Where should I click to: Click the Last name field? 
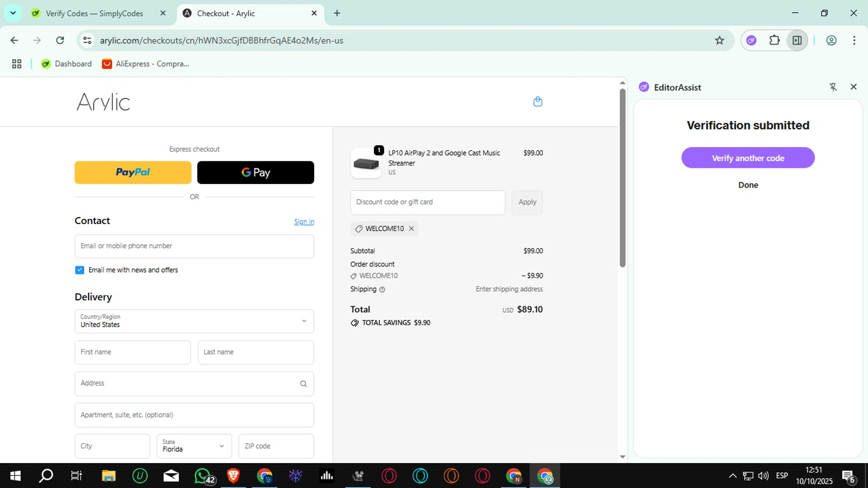(256, 353)
